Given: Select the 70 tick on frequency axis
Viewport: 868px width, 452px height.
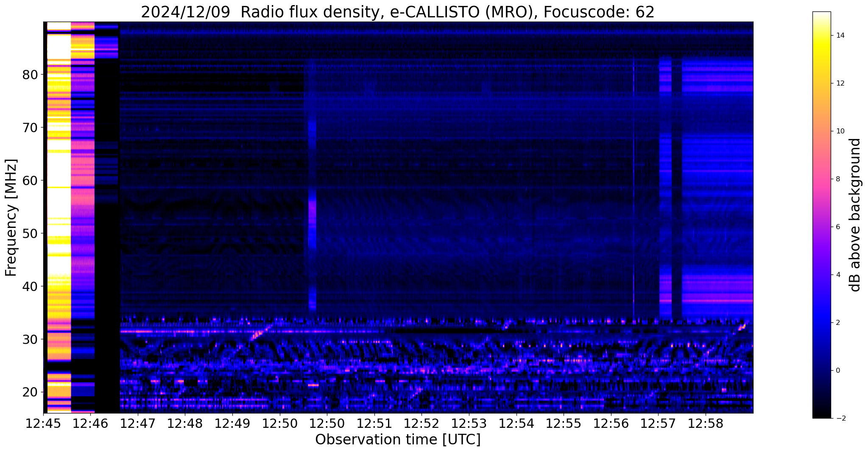Looking at the screenshot, I should 30,128.
